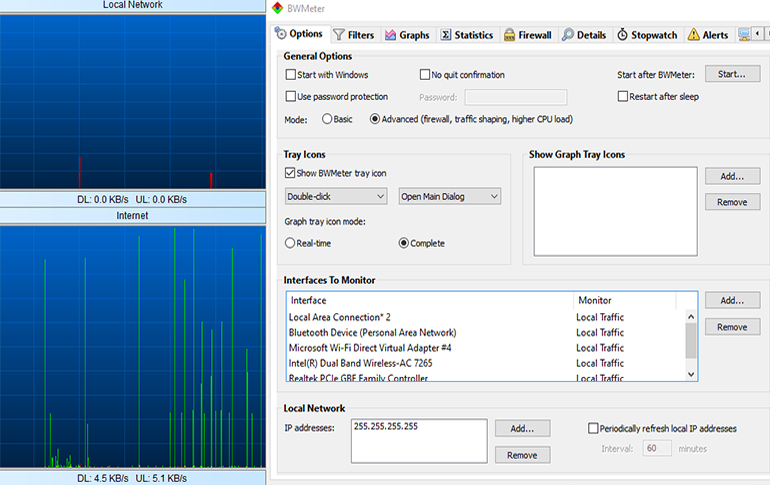Click Add... next to the Interfaces To Monitor list

[x=731, y=300]
